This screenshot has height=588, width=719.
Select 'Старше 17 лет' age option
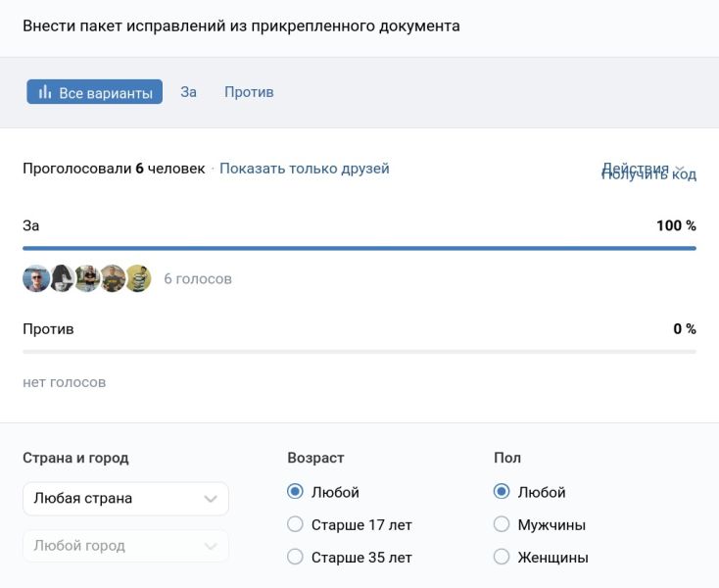(295, 524)
